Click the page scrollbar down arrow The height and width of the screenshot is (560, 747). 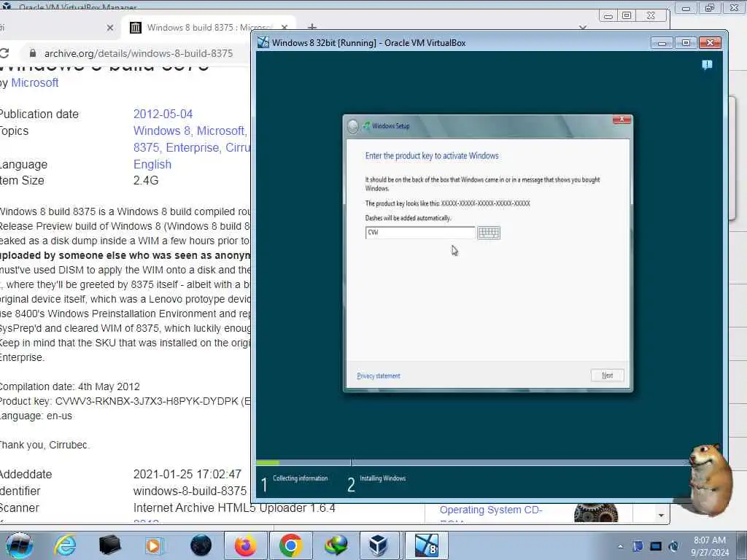[661, 516]
